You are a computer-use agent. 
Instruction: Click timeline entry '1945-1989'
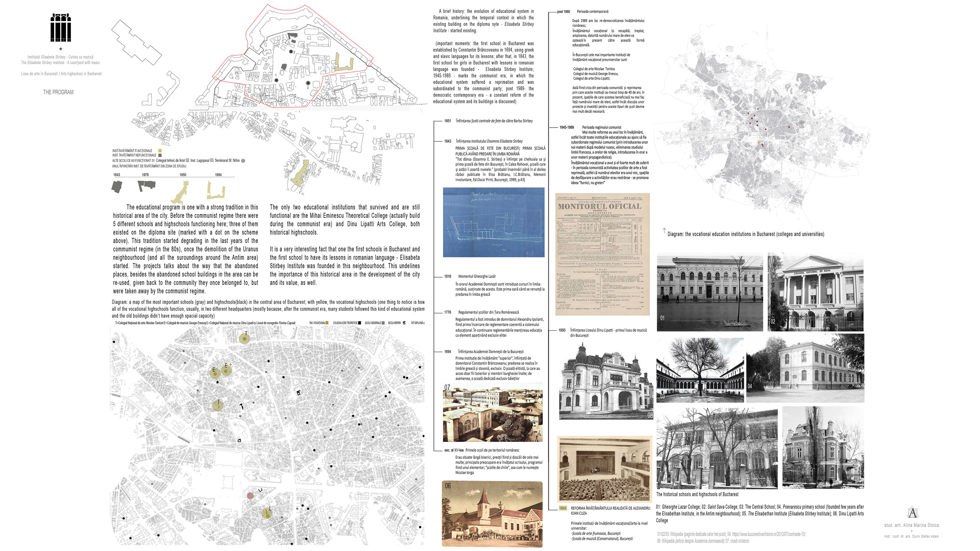tap(567, 128)
